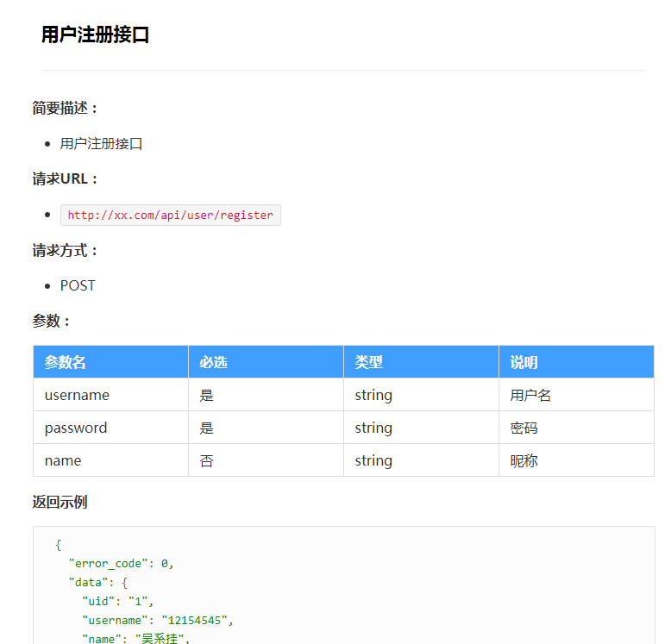This screenshot has width=671, height=644.
Task: Click the 请求方式 heading
Action: (x=65, y=250)
